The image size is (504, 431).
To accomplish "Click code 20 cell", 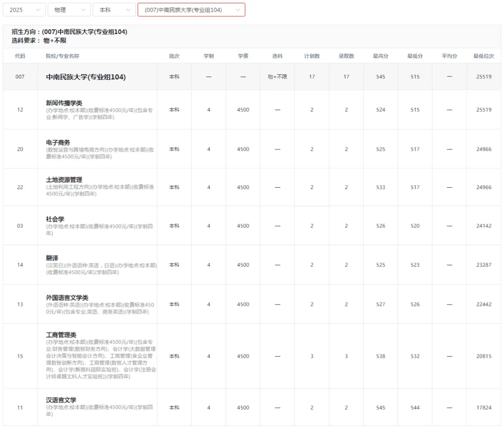I will coord(20,149).
